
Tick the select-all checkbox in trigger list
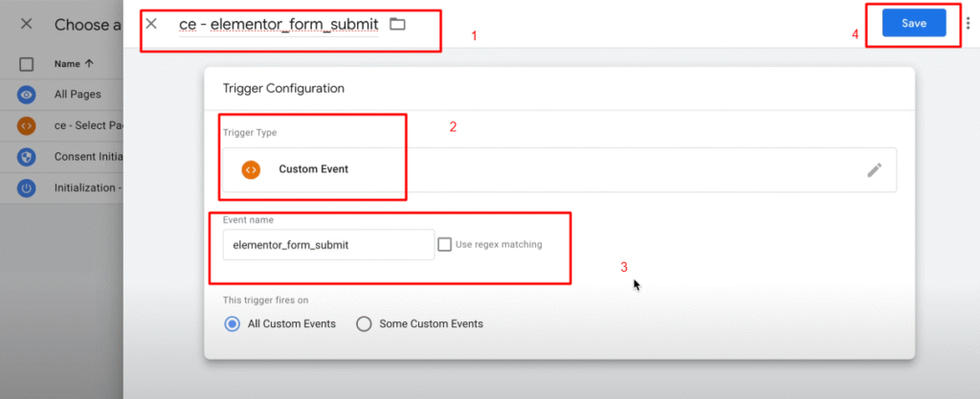27,64
